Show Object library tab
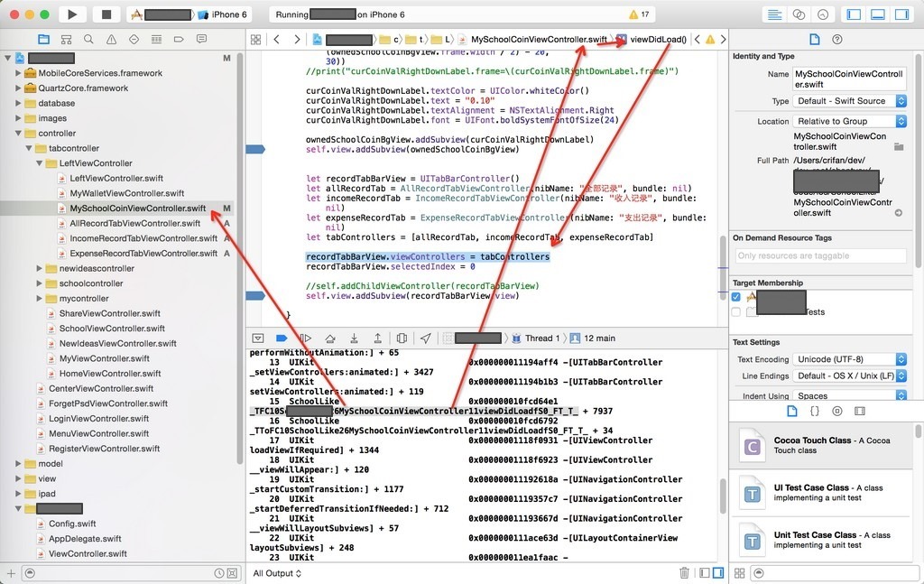Screen dimensions: 924x584 (836, 411)
